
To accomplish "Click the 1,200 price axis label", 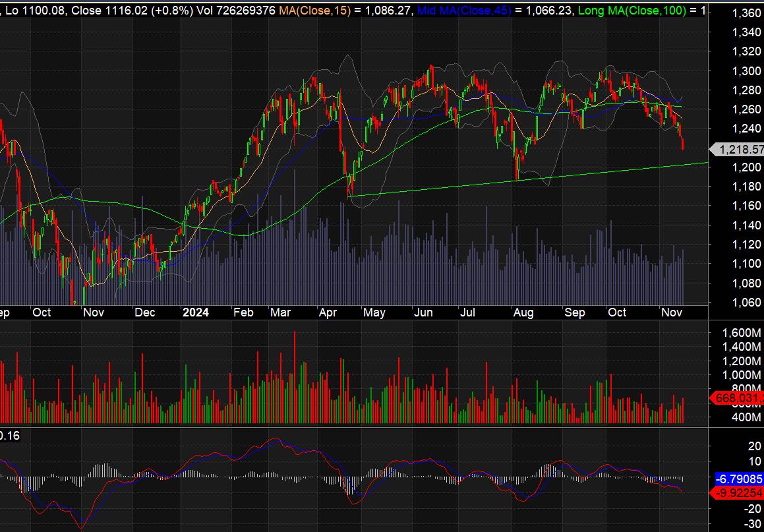I will click(746, 167).
